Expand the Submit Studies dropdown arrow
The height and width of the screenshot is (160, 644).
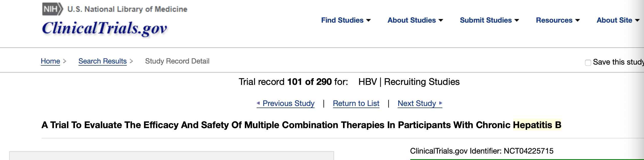517,20
